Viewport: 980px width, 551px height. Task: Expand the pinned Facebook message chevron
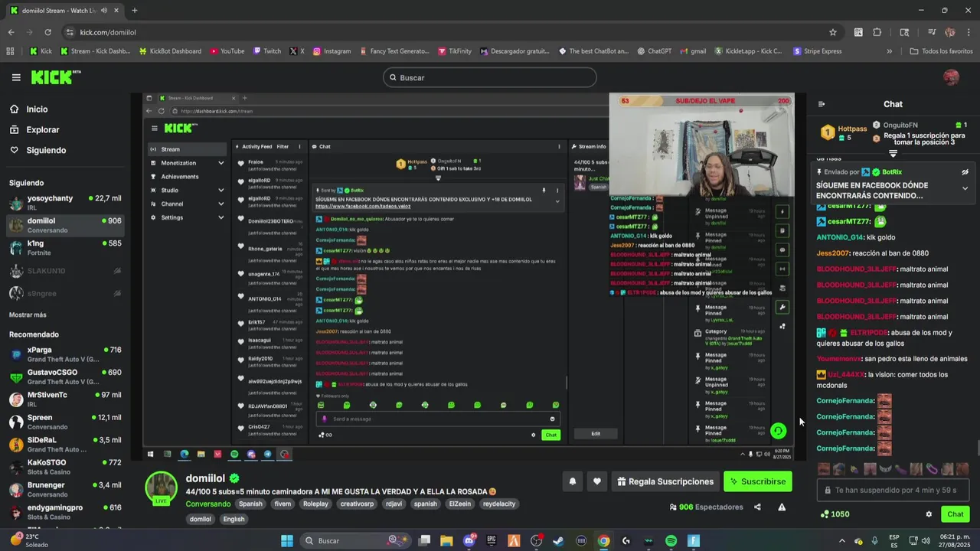pyautogui.click(x=965, y=188)
